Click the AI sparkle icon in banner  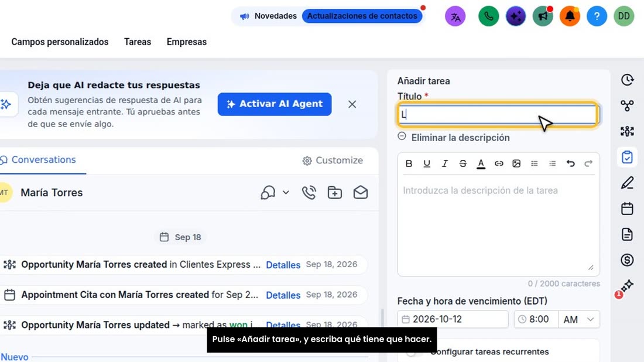tap(6, 104)
